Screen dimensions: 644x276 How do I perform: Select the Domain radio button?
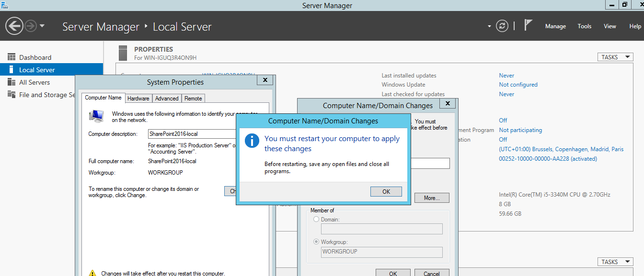click(316, 219)
